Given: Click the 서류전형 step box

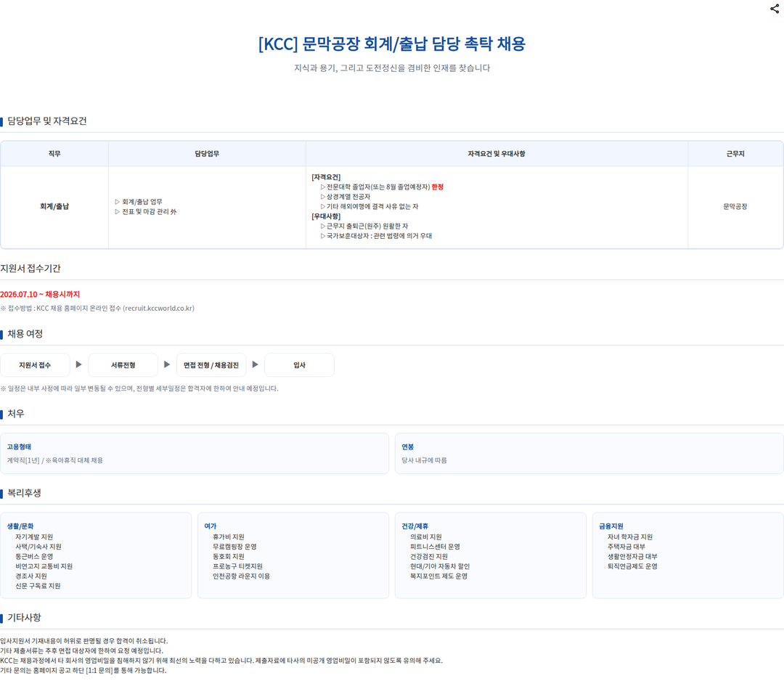Looking at the screenshot, I should (123, 365).
